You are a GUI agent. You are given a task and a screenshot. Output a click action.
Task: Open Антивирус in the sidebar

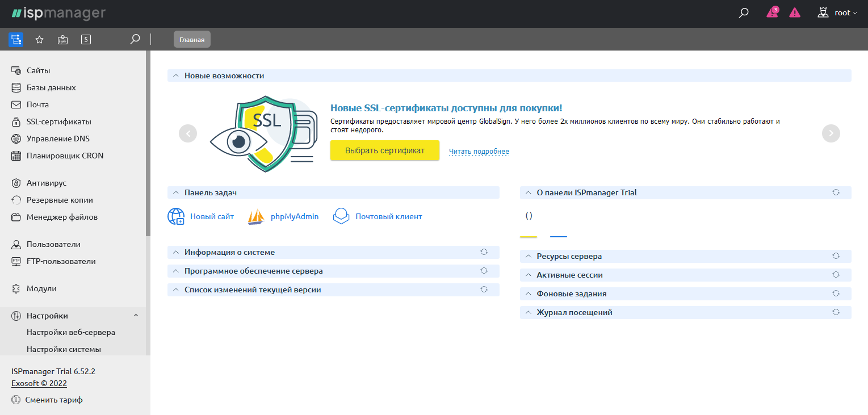[x=47, y=183]
